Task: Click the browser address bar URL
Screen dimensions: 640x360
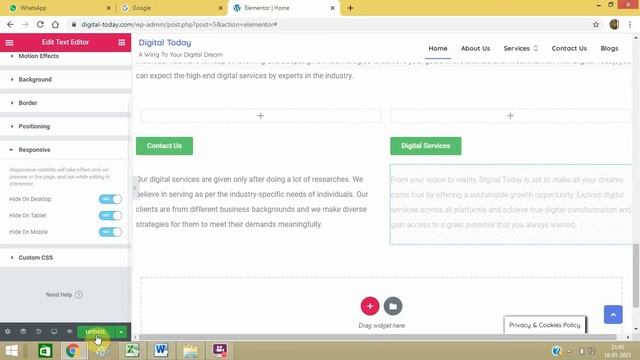Action: (179, 24)
